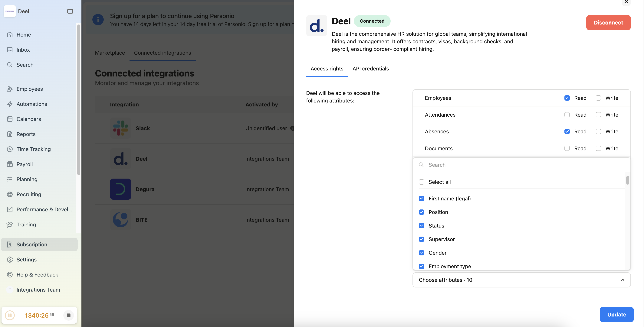The height and width of the screenshot is (327, 644).
Task: Go to Employees section icon
Action: (x=10, y=89)
